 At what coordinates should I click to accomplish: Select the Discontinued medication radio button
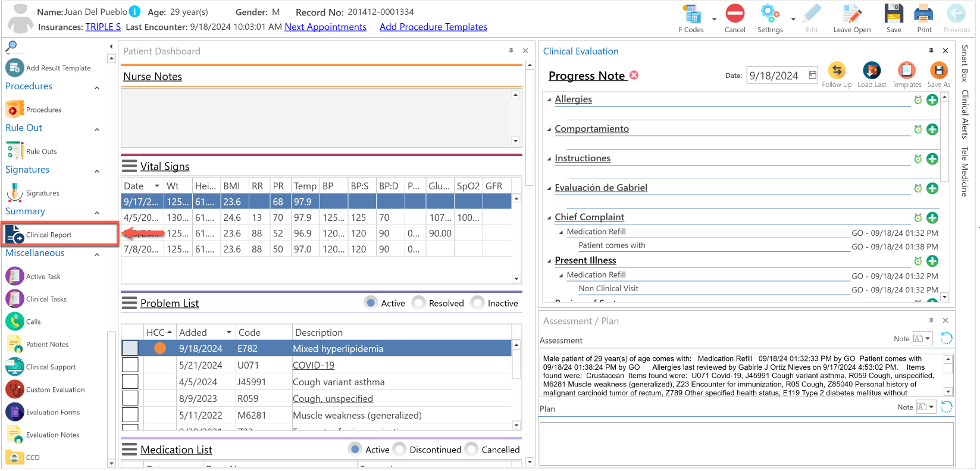pyautogui.click(x=400, y=450)
